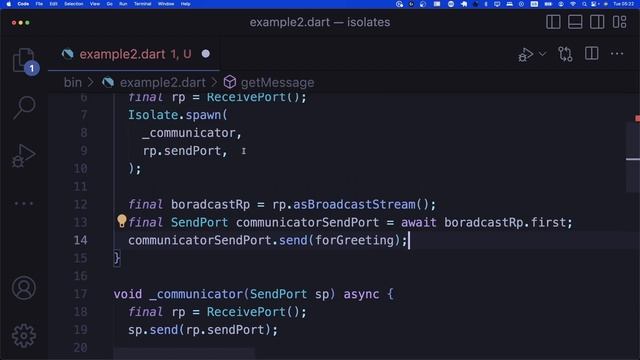The width and height of the screenshot is (640, 360).
Task: Click the clock showing Tue 05:22
Action: pyautogui.click(x=624, y=4)
